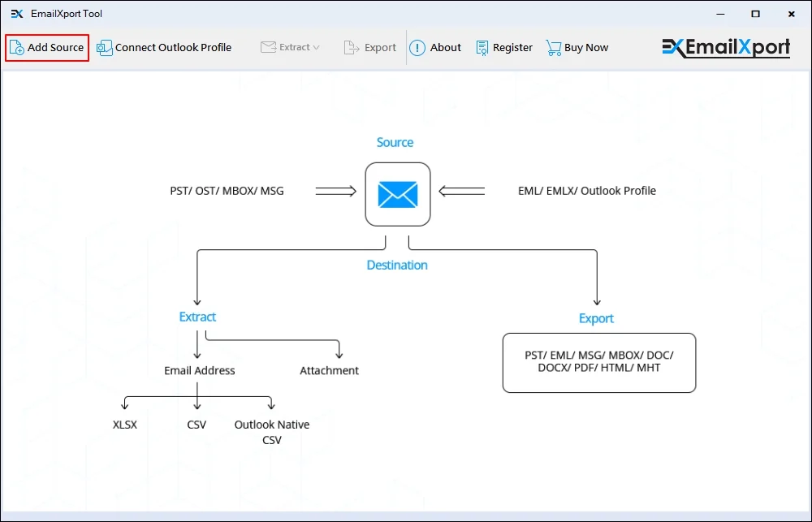Click the EX app icon in the title bar
The width and height of the screenshot is (812, 522).
16,14
